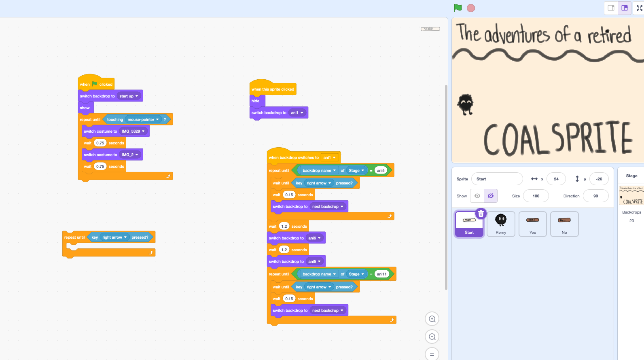Click the green flag to start project
This screenshot has width=644, height=360.
tap(458, 8)
